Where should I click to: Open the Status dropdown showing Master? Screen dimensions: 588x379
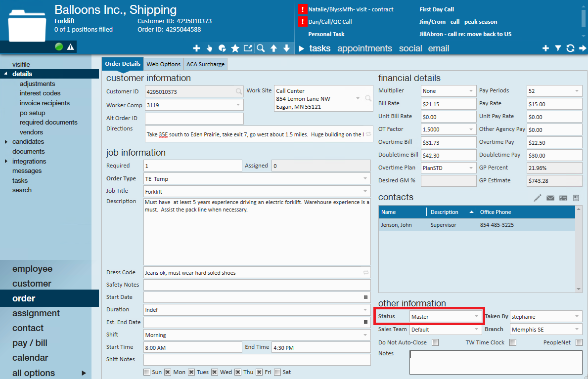coord(445,317)
